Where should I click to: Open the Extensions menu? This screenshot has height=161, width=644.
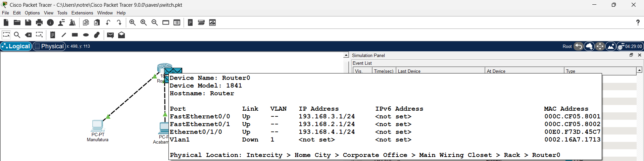click(82, 13)
